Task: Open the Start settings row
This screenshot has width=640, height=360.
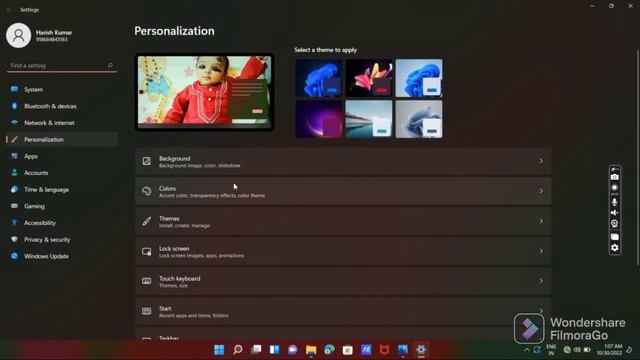Action: coord(343,311)
